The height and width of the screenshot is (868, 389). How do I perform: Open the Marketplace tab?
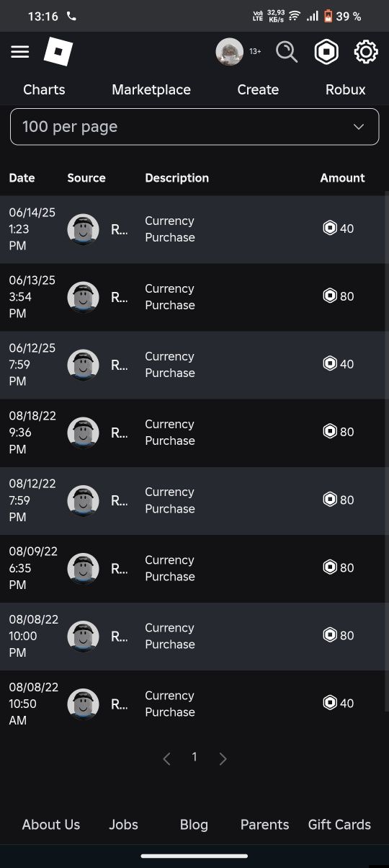pos(151,89)
